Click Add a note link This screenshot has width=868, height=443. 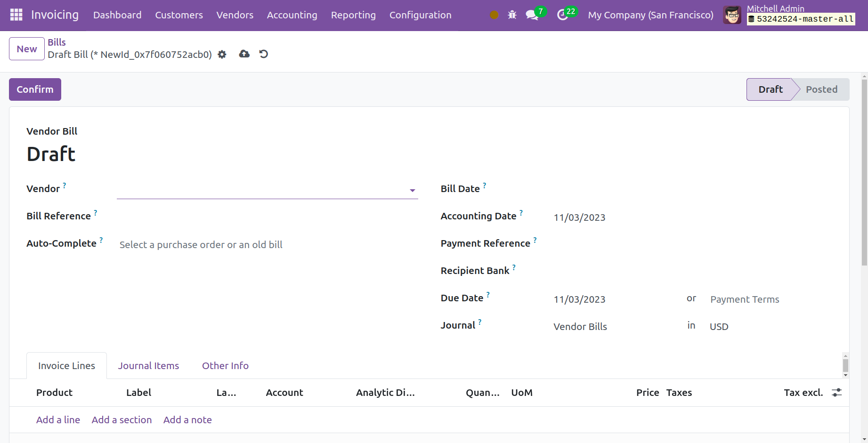(187, 420)
